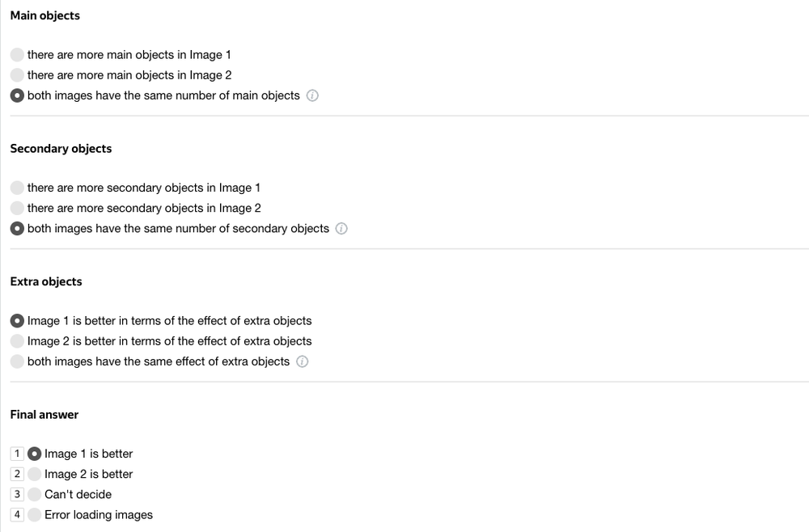Click the hotkey badge numbered 1
Image resolution: width=809 pixels, height=532 pixels.
(17, 454)
